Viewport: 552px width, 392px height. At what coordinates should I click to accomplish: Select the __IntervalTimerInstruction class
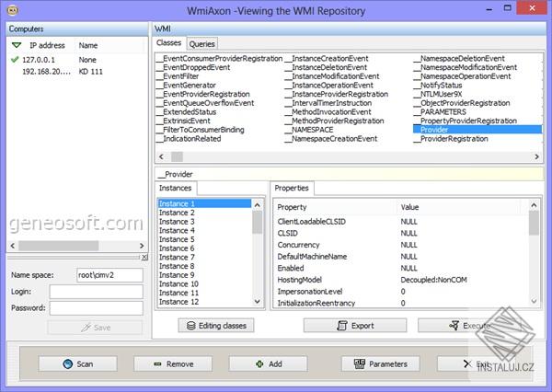328,103
